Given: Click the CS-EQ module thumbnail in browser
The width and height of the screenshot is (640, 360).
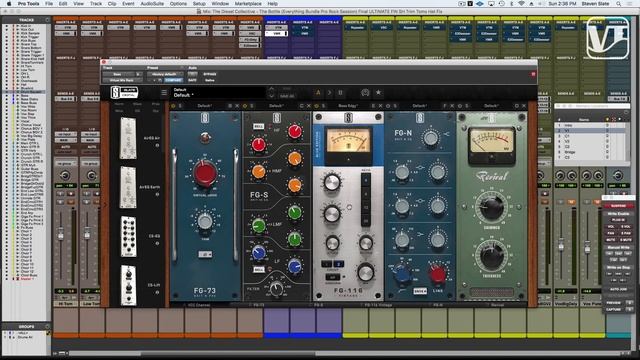Looking at the screenshot, I should tap(129, 237).
